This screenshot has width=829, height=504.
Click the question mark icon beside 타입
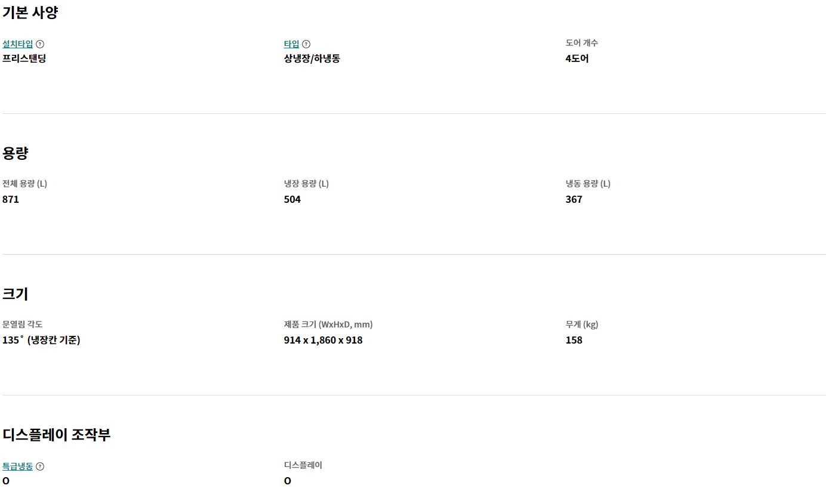coord(306,44)
